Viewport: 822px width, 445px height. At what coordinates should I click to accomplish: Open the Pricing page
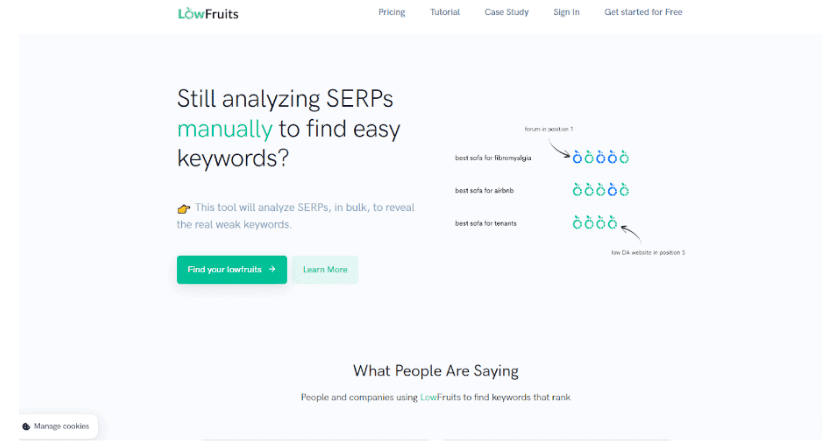click(x=392, y=12)
